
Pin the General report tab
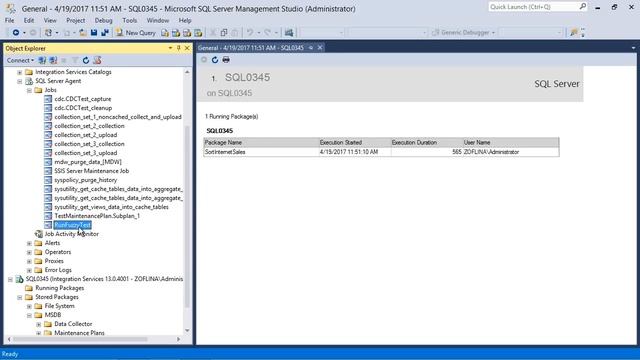[311, 48]
